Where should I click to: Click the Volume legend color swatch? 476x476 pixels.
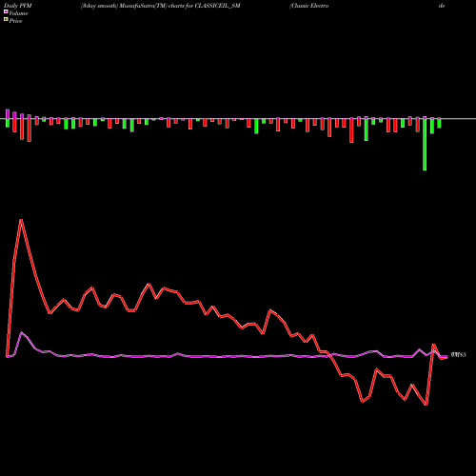coord(6,11)
